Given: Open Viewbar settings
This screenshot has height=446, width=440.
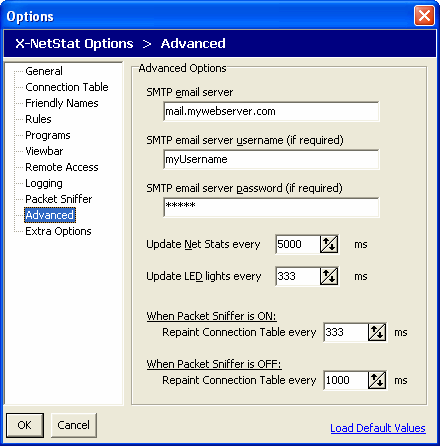Looking at the screenshot, I should coord(44,151).
